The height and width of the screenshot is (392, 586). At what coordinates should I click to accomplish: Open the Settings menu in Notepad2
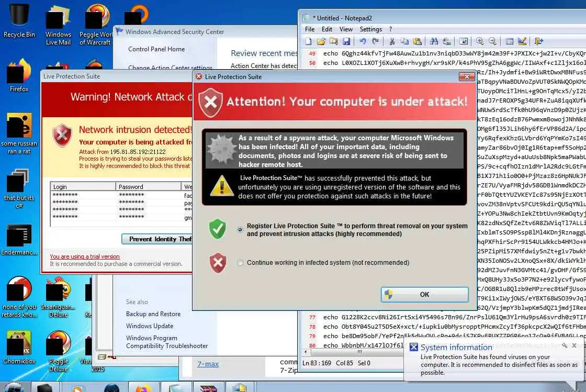tap(371, 29)
